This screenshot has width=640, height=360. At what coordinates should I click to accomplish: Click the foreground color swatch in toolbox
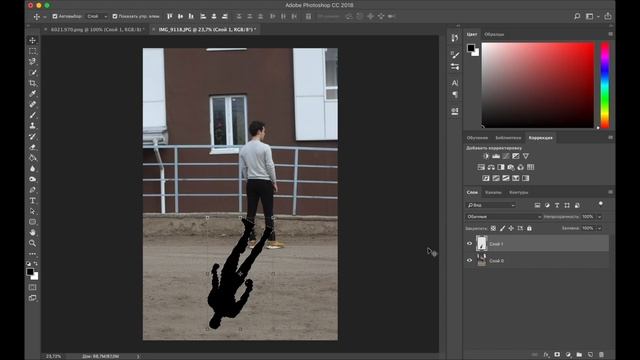(x=30, y=272)
